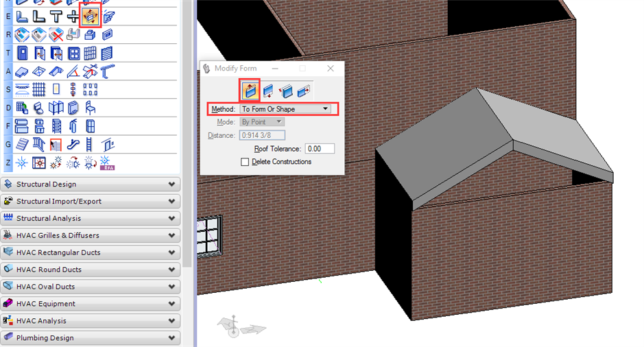Choose the framed opening icon at the end of row R

coord(107,35)
